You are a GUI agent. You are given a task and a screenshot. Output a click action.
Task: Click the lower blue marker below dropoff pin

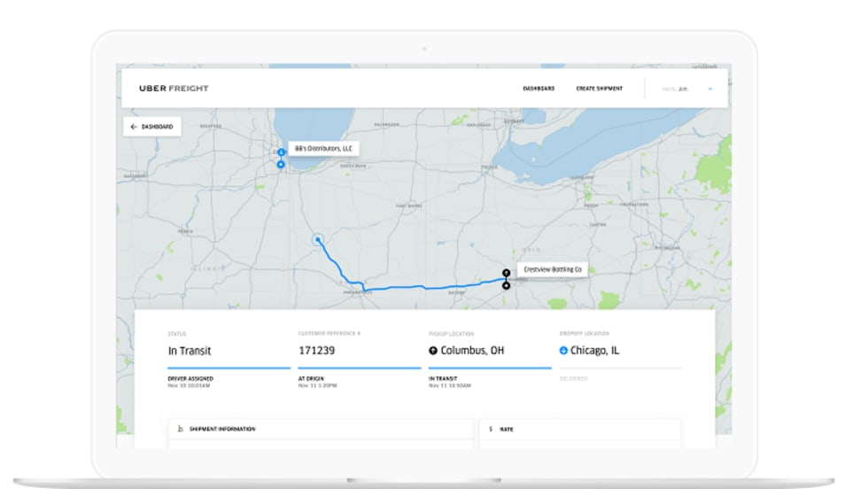pos(281,165)
